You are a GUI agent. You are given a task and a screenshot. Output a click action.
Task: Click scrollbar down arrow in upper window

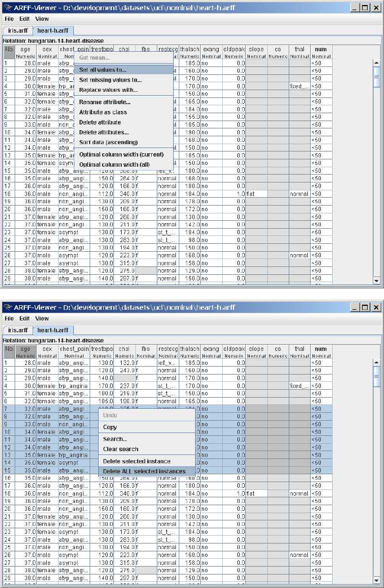377,280
